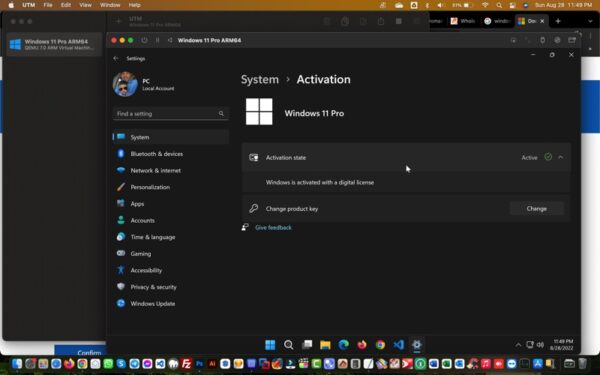The height and width of the screenshot is (375, 600).
Task: Launch Firefox from the Windows taskbar
Action: (x=362, y=345)
